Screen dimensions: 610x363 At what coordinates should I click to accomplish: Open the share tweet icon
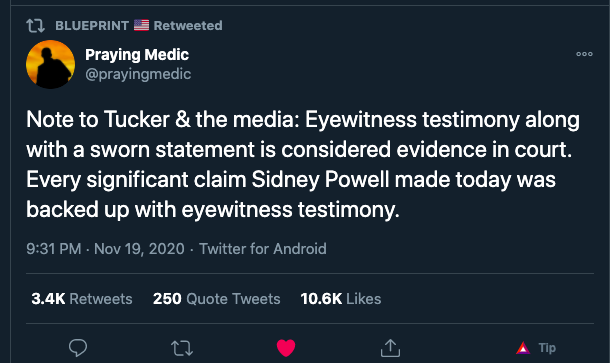(x=390, y=347)
